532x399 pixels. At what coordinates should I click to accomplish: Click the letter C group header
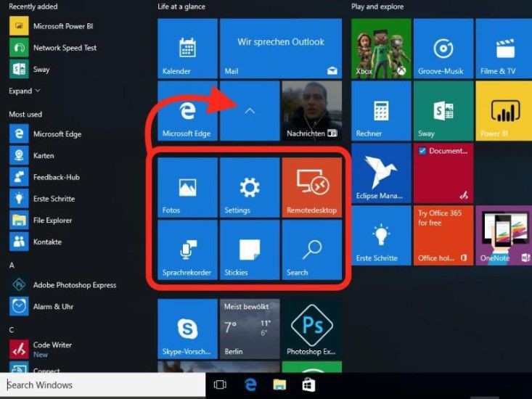12,330
